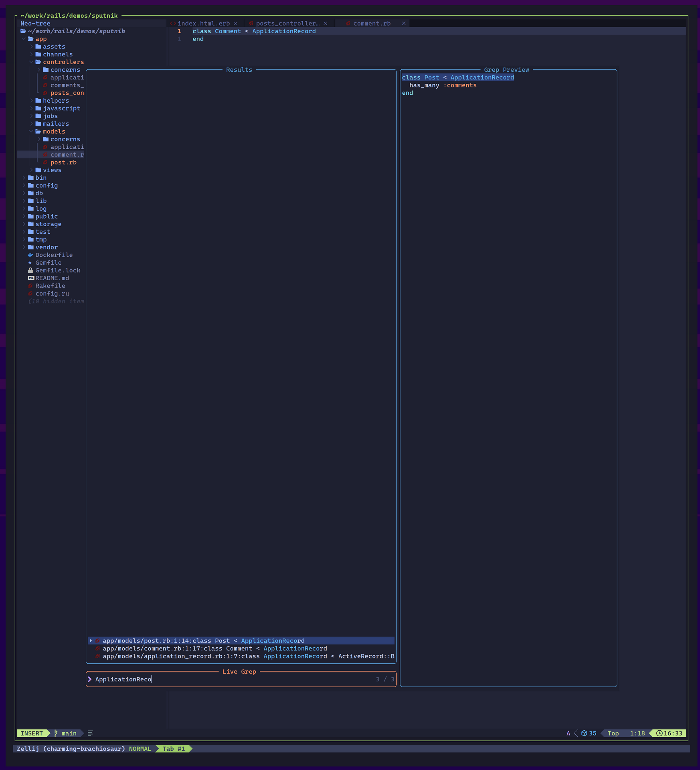Click the Gemfile.lock padlock icon
This screenshot has width=700, height=770.
(x=30, y=270)
